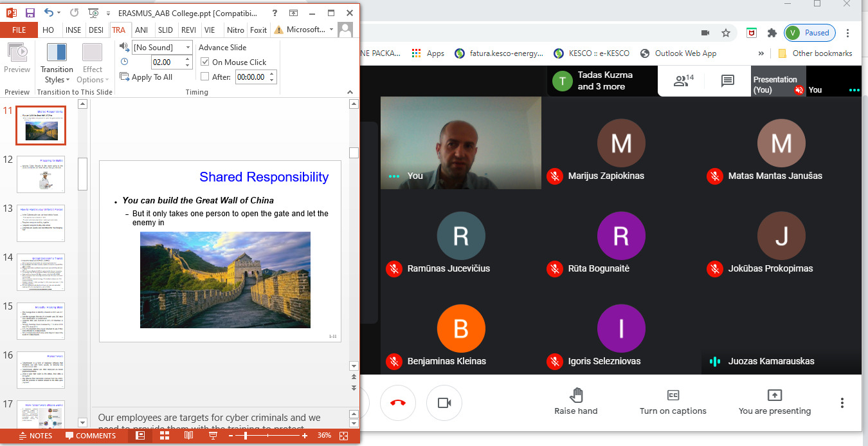Zoom in with plus button
The height and width of the screenshot is (446, 868).
305,436
